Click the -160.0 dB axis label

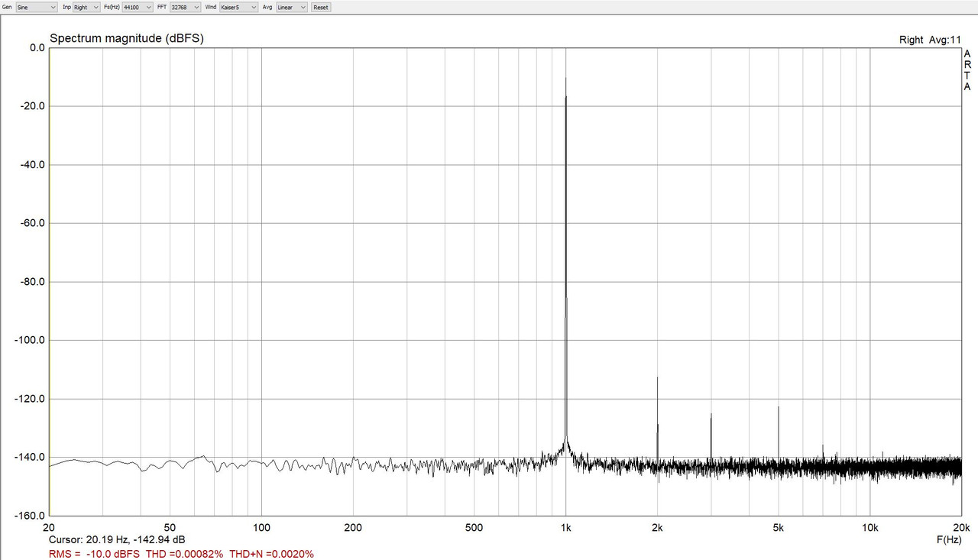(x=28, y=516)
